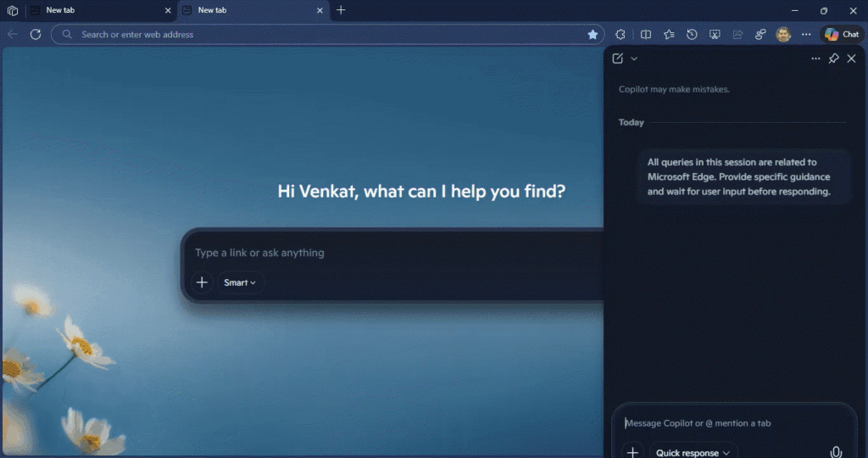
Task: Click the microphone in Copilot message box
Action: (836, 452)
